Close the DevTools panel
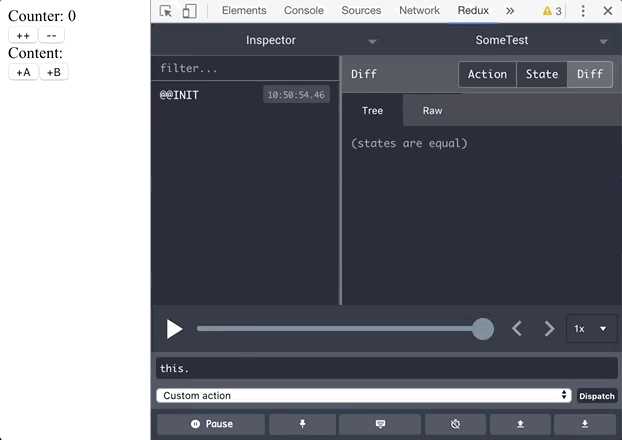622x440 pixels. coord(607,11)
